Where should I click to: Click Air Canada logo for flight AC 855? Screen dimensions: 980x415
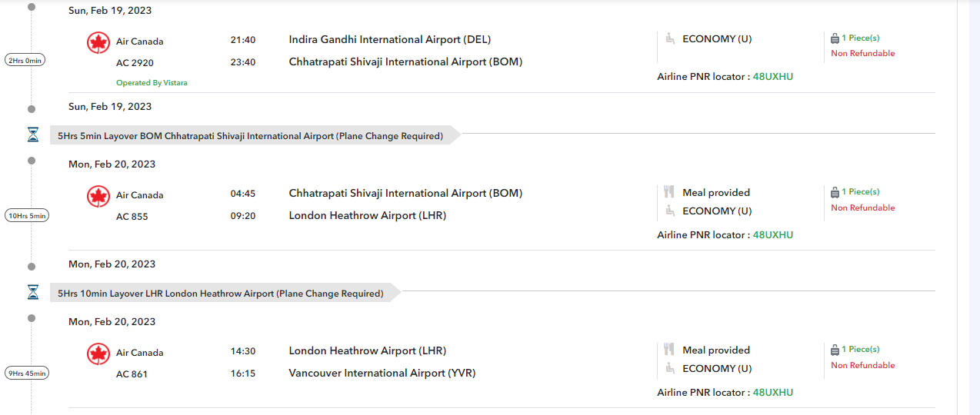(98, 197)
